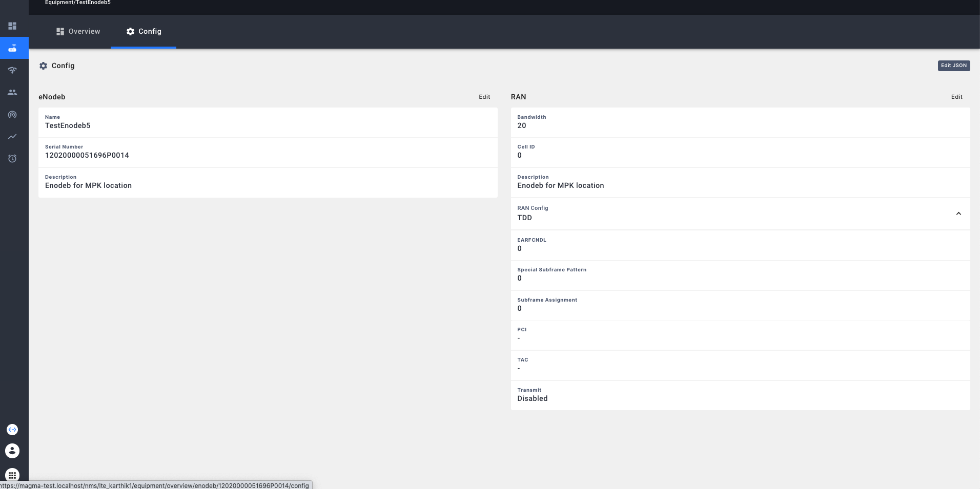Open the app grid launcher icon
This screenshot has width=980, height=489.
click(13, 475)
